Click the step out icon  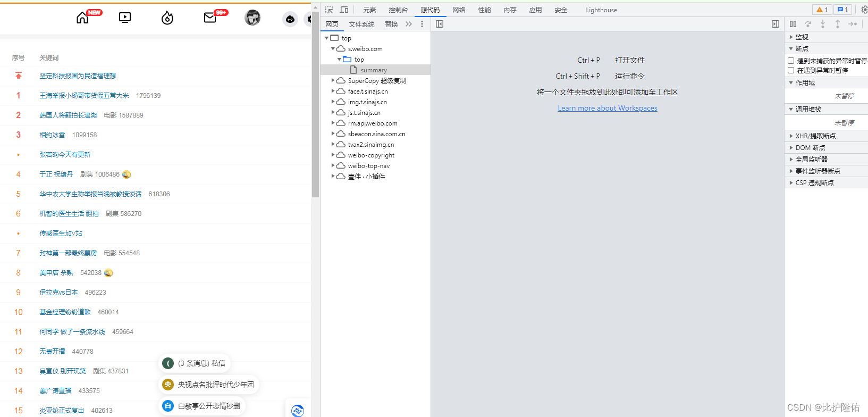coord(838,24)
